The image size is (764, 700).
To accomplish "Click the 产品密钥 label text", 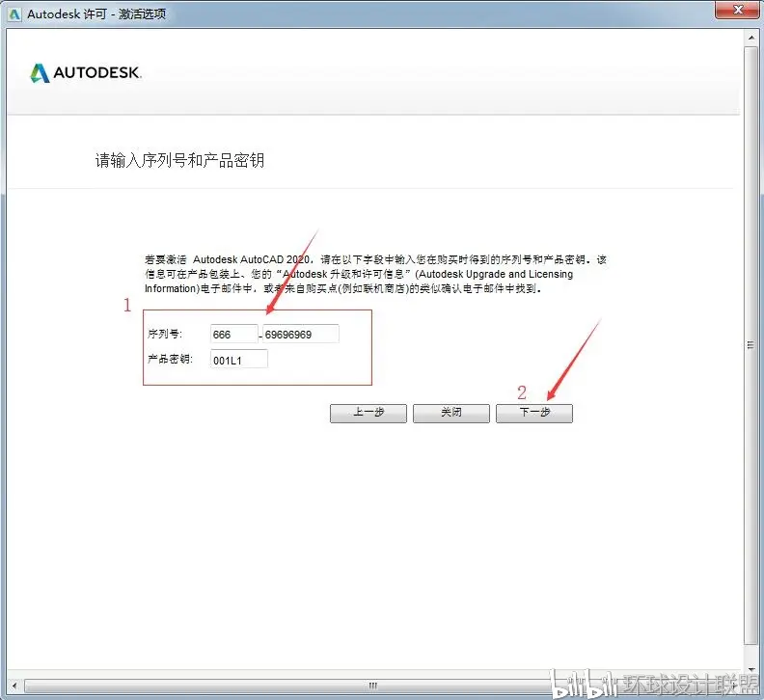I will tap(170, 359).
